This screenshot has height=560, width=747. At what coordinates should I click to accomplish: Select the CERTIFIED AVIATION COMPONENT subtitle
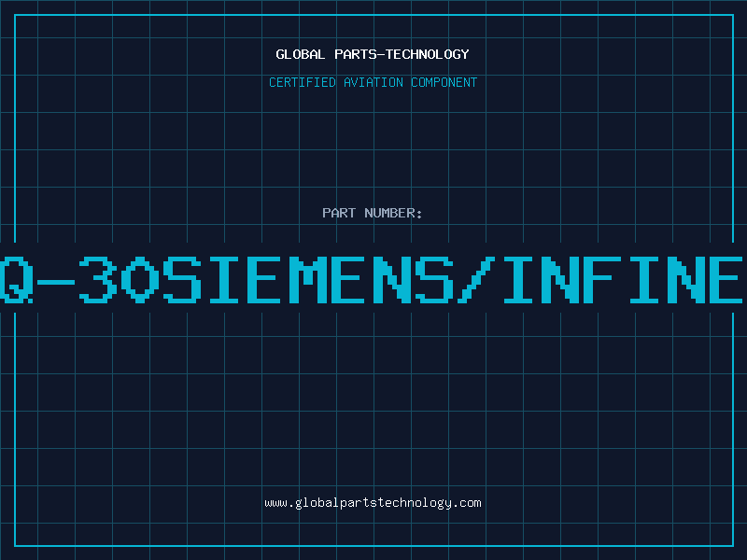point(373,82)
